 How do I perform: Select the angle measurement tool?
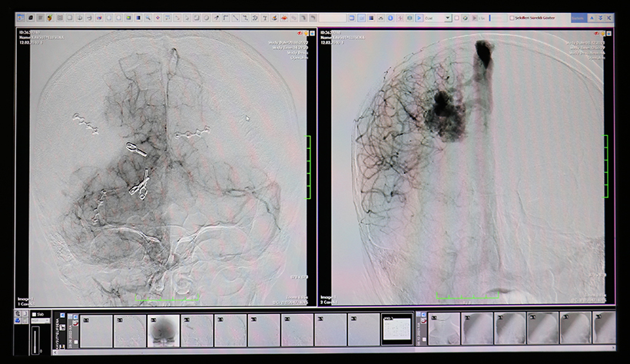225,18
